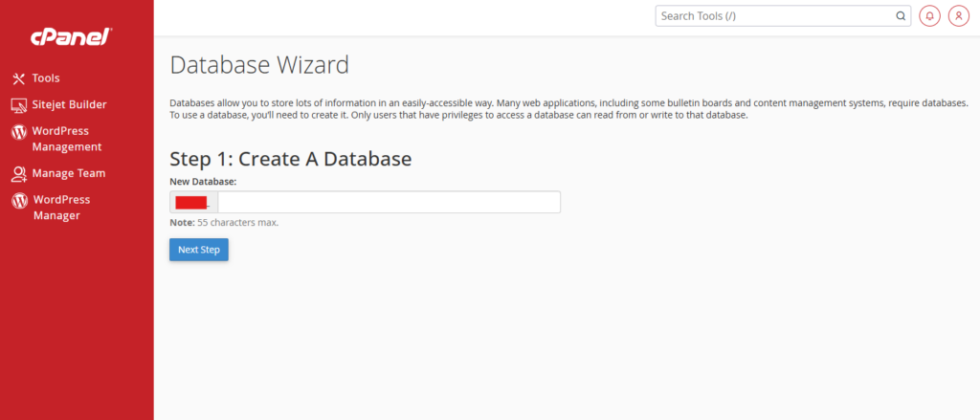
Task: Select WordPress Management in the sidebar
Action: (x=66, y=139)
